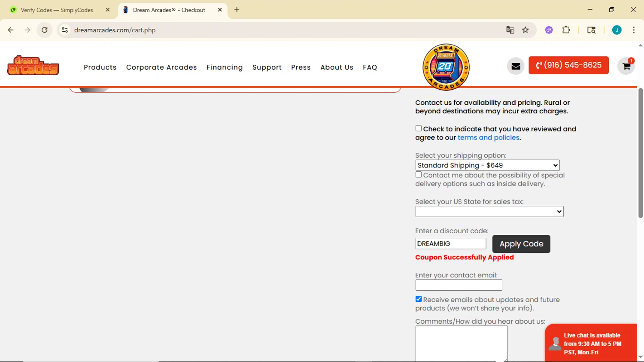The image size is (644, 362).
Task: Open the Press page
Action: [301, 67]
